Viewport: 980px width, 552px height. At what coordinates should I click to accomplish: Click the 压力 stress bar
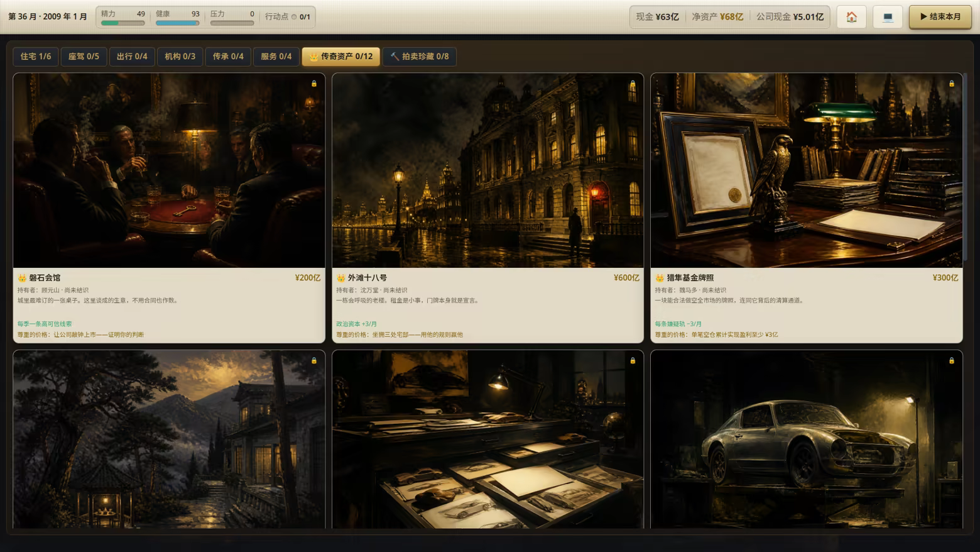point(232,23)
